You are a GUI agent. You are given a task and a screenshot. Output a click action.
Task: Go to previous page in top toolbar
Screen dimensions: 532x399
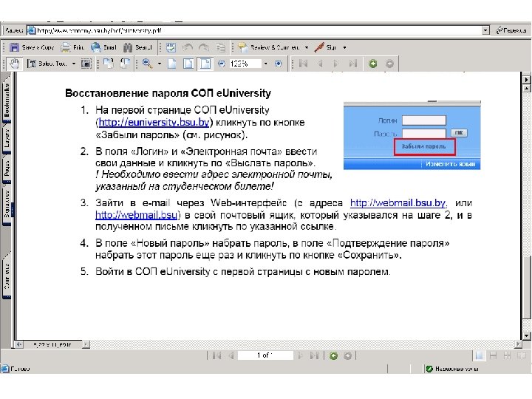pyautogui.click(x=320, y=64)
